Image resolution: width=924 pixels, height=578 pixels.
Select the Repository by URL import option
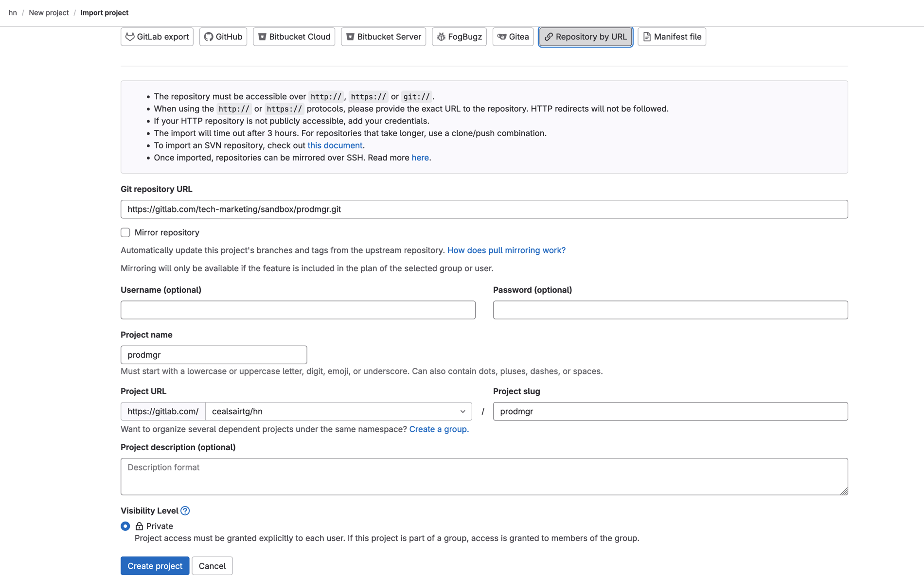[x=586, y=36]
